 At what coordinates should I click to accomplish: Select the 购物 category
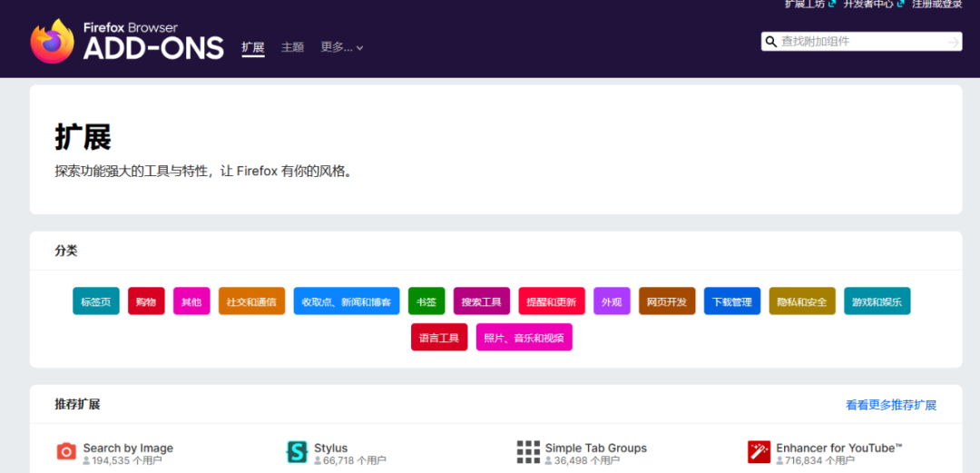point(146,301)
